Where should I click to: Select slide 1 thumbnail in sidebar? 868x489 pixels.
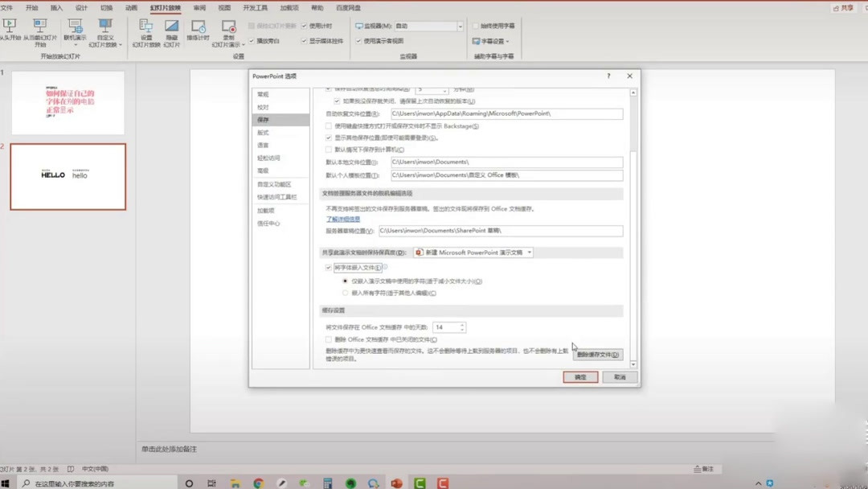point(68,103)
